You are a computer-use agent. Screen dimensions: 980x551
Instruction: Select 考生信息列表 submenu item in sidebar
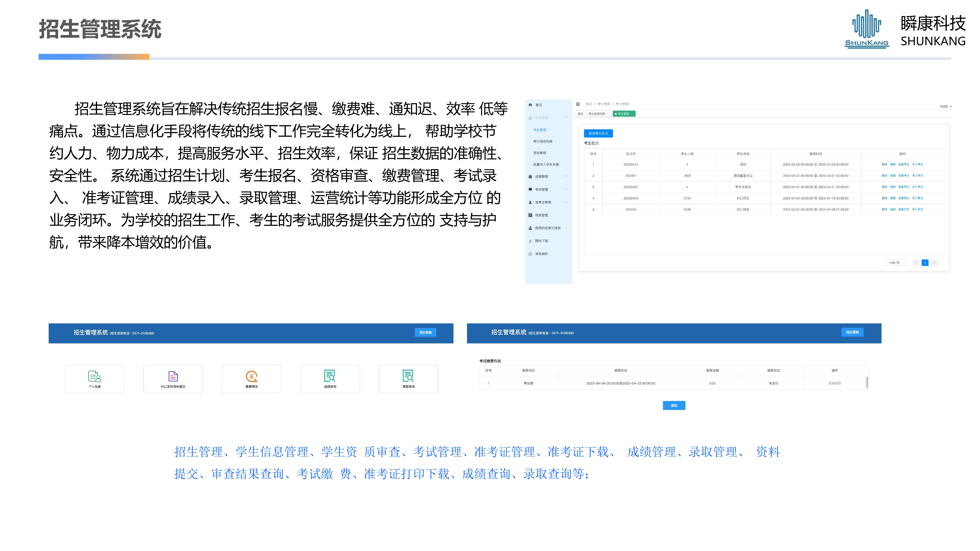[543, 141]
